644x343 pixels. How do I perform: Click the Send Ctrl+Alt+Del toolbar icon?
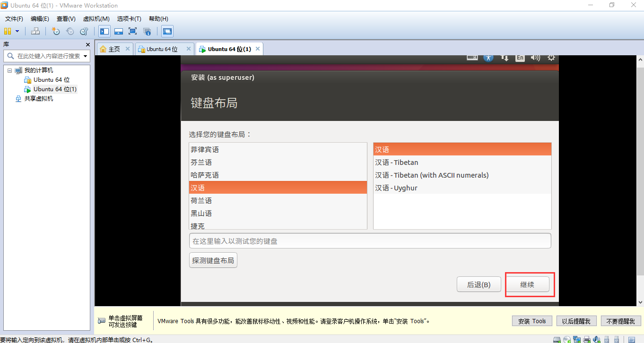35,31
